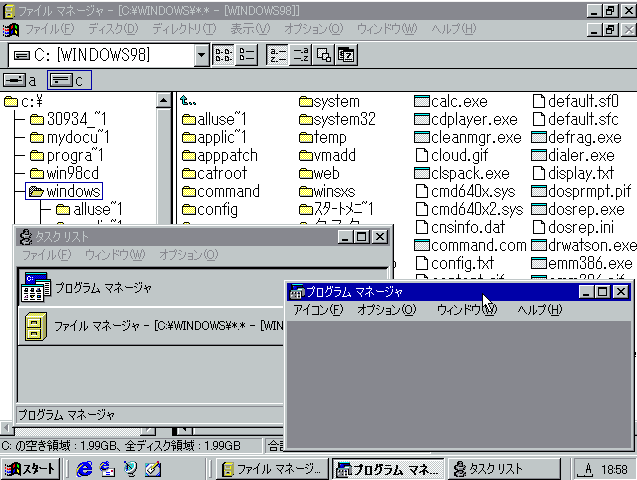Select cleanmgr.exe program file
637x480 pixels.
468,137
